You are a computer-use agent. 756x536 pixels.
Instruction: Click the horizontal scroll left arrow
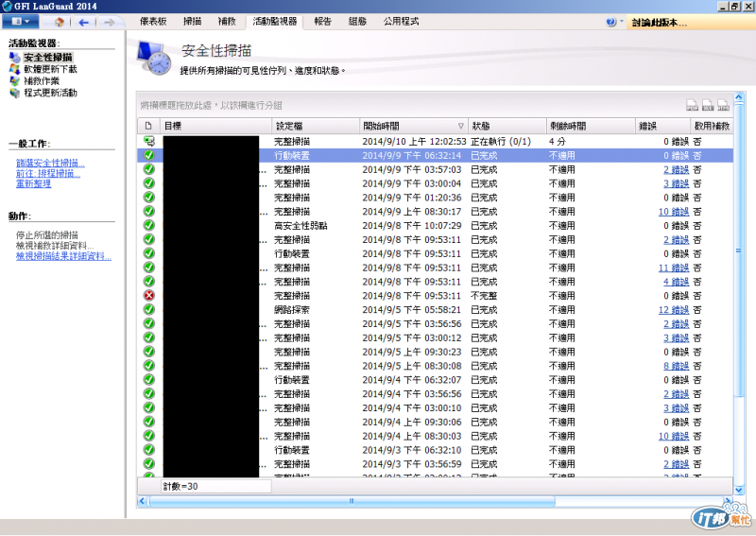143,501
